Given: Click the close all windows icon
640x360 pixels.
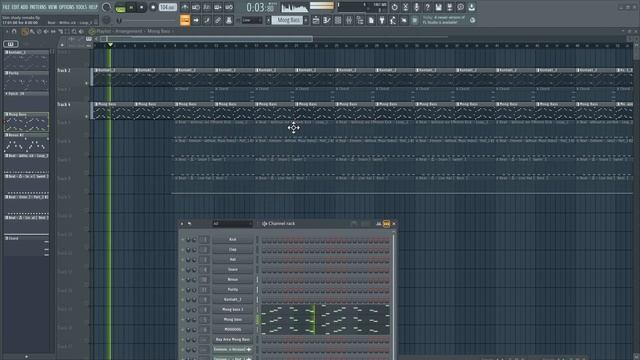Looking at the screenshot, I should (x=404, y=20).
